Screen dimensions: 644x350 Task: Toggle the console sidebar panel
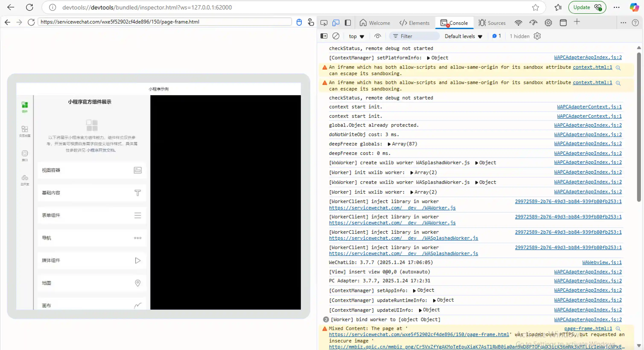[x=324, y=36]
